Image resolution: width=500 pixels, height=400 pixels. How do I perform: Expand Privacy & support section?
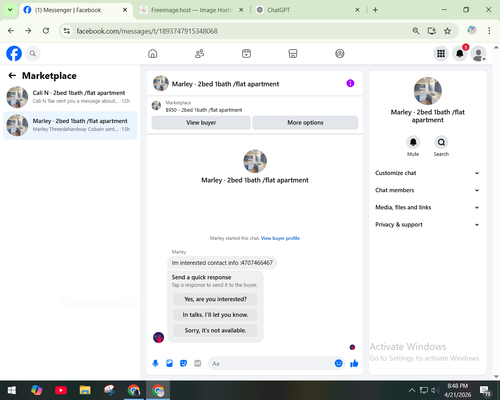[x=427, y=225]
